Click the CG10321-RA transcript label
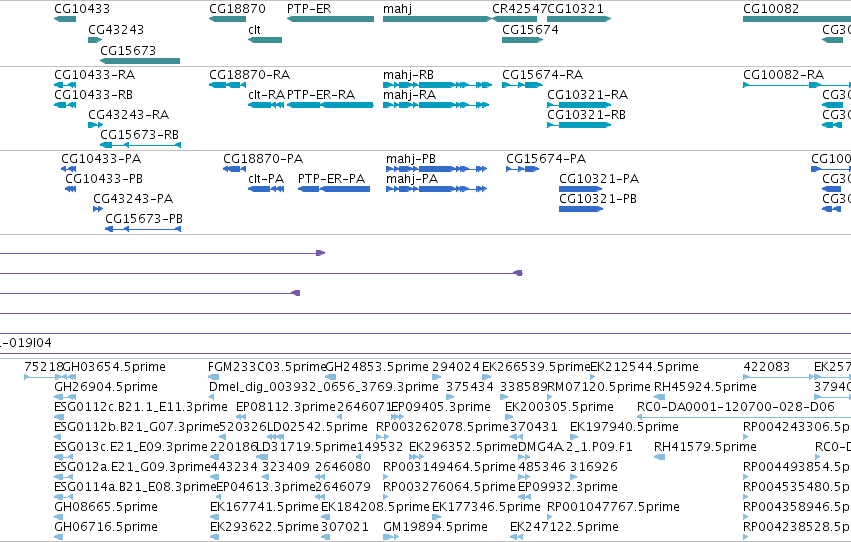 588,94
